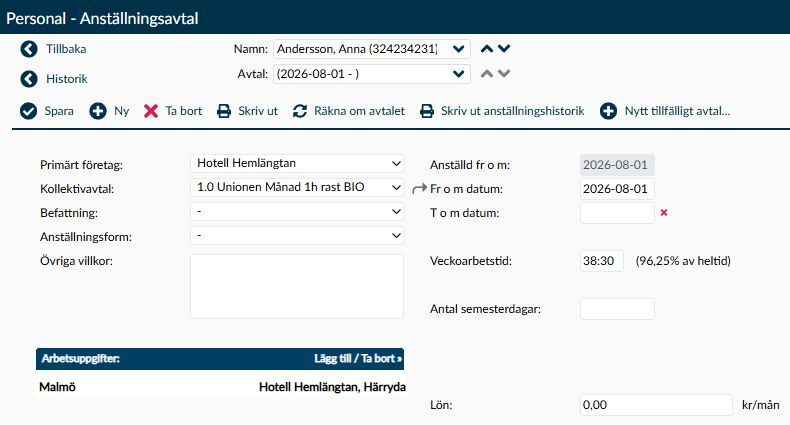The width and height of the screenshot is (790, 425).
Task: Clear T o m datum with red x
Action: 664,212
